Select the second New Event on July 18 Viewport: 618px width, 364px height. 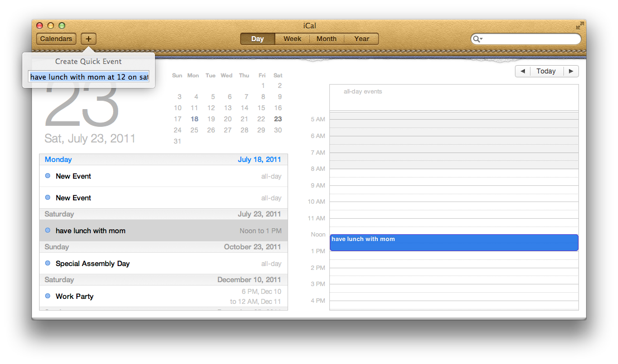(x=164, y=198)
